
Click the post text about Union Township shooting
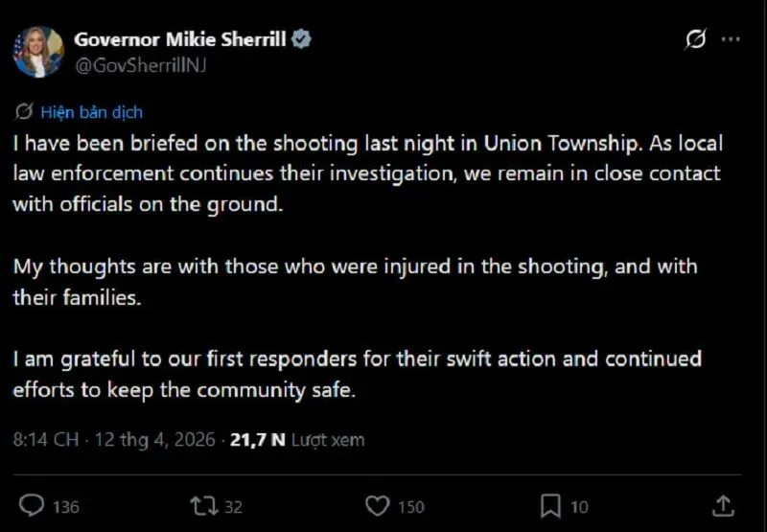(x=364, y=174)
